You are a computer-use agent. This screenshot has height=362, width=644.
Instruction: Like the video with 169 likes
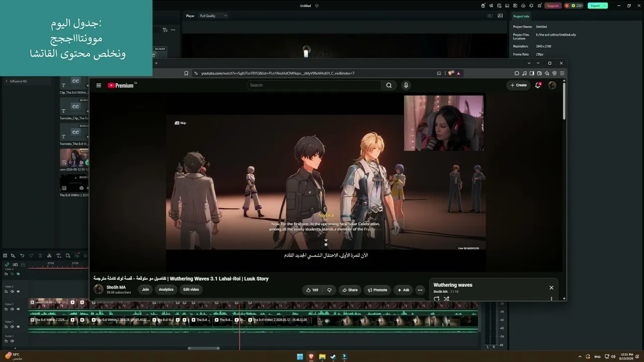coord(312,290)
